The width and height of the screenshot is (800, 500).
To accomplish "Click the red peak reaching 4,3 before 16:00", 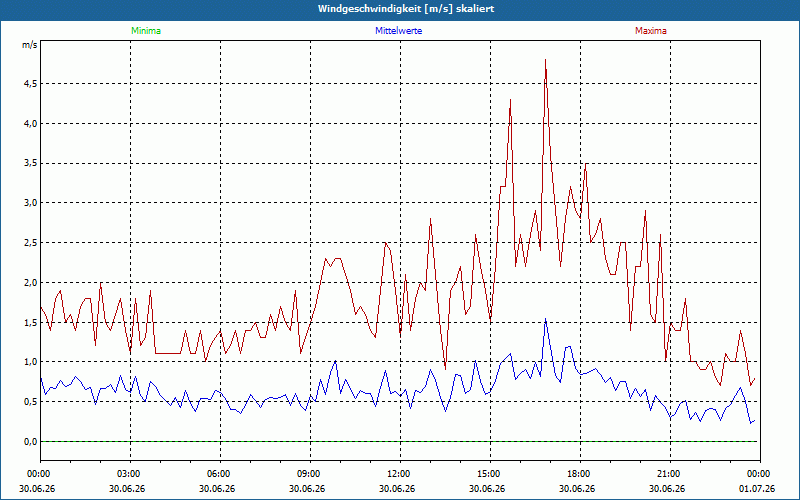I will pos(510,101).
